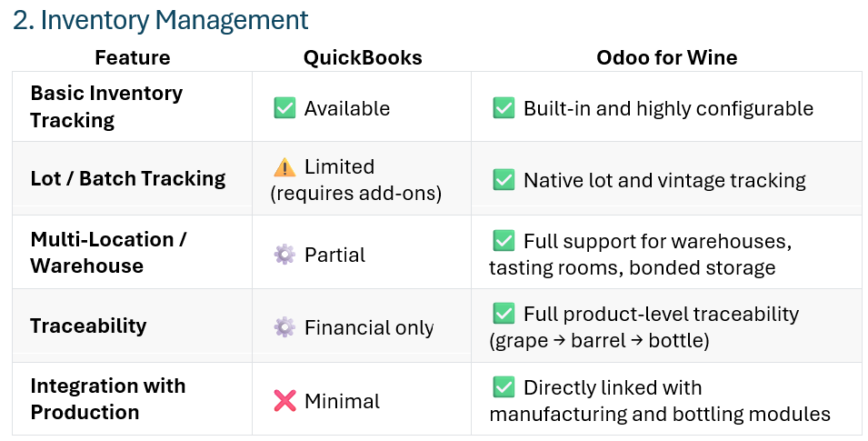Click the gear icon next to Partial
This screenshot has width=868, height=441.
pyautogui.click(x=284, y=255)
